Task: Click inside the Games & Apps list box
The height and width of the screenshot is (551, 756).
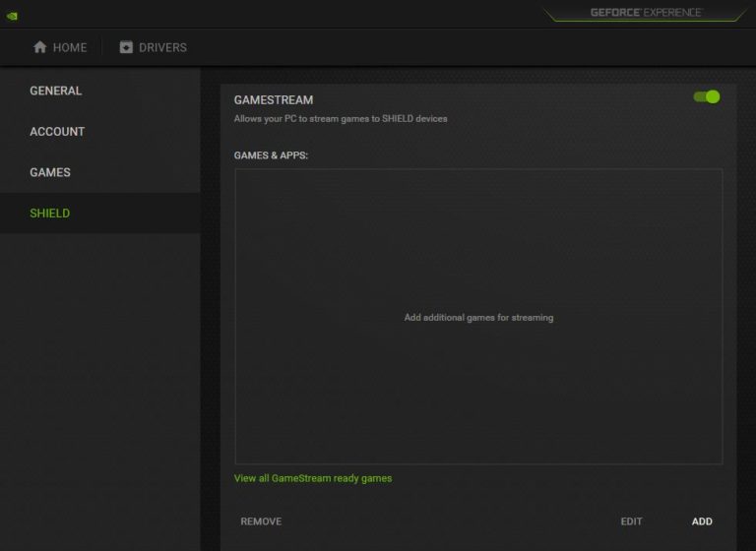Action: tap(478, 316)
